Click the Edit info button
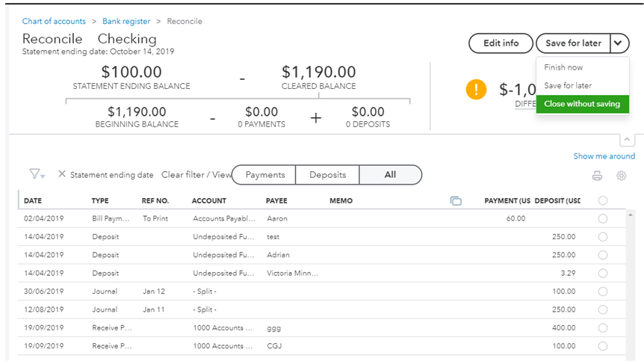The image size is (644, 364). [501, 43]
